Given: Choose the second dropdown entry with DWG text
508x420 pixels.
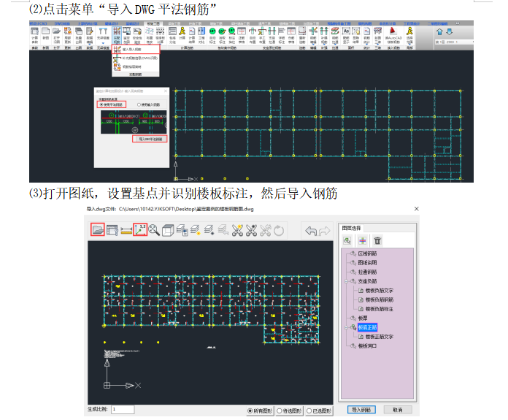Looking at the screenshot, I should (x=136, y=58).
